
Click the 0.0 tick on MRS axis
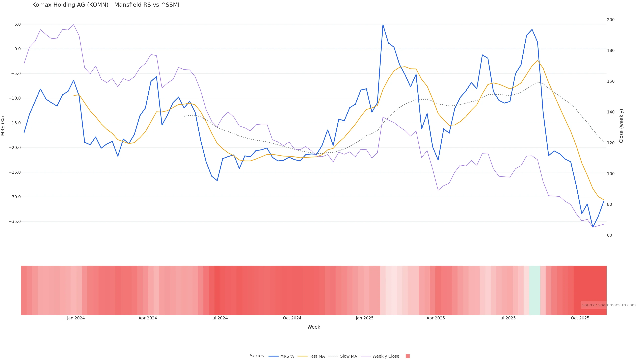click(x=17, y=49)
